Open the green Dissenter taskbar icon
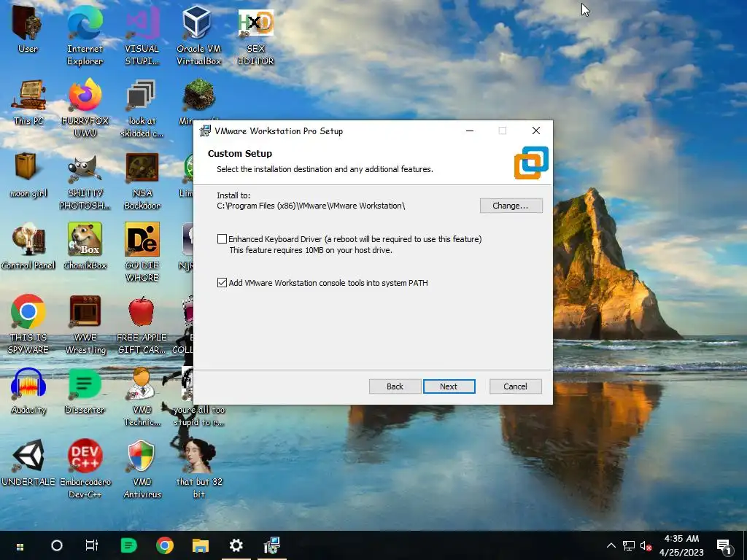 [x=128, y=545]
